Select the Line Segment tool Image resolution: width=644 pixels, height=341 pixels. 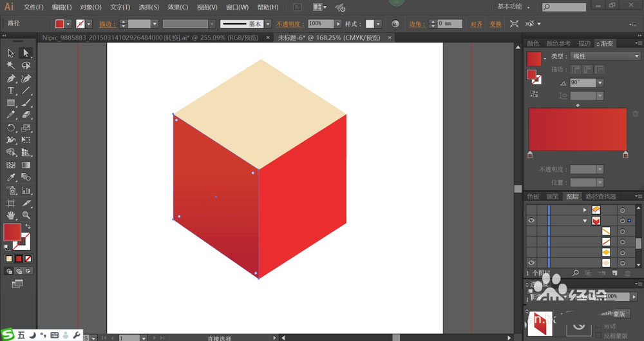pyautogui.click(x=26, y=90)
